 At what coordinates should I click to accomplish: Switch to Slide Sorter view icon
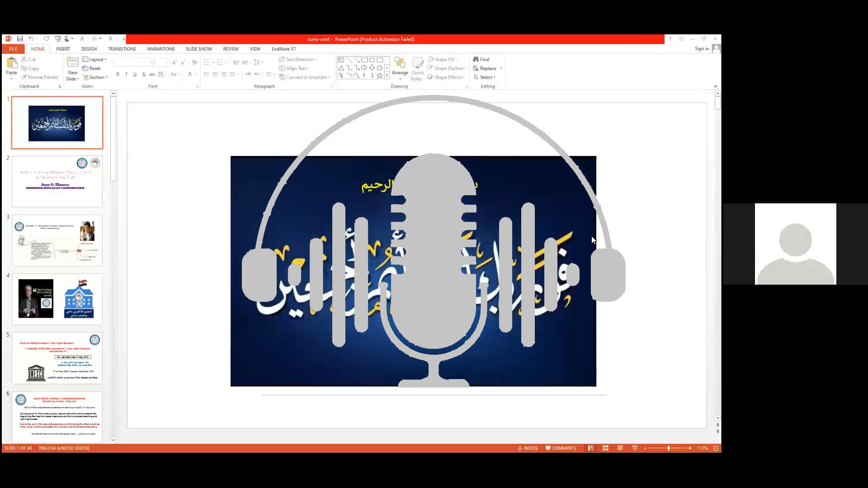click(x=605, y=448)
